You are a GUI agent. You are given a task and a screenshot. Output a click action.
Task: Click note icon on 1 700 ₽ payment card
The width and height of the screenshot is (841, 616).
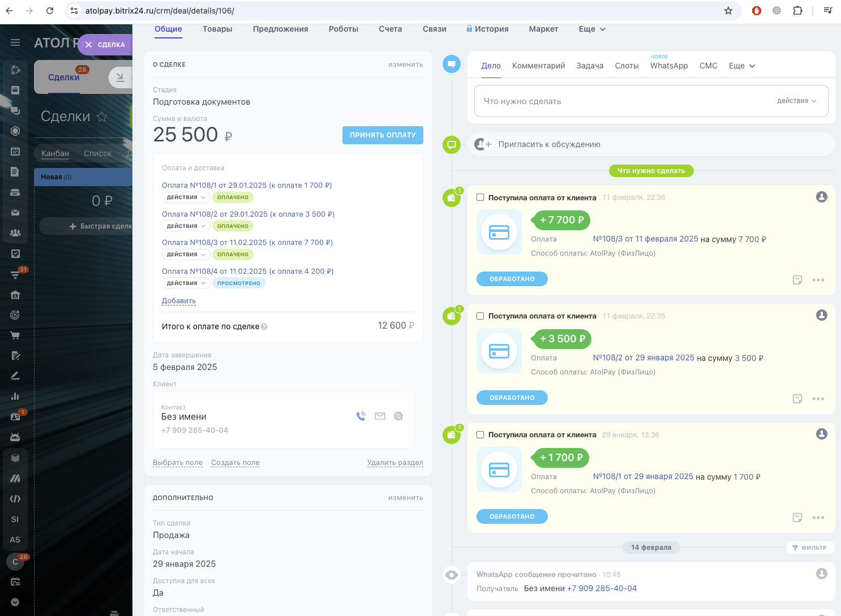click(797, 518)
